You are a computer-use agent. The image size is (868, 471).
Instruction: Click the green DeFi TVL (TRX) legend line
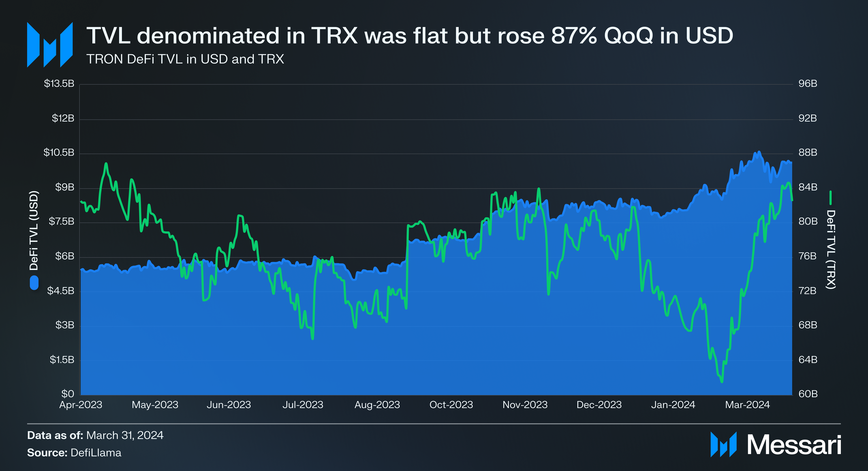click(x=831, y=198)
